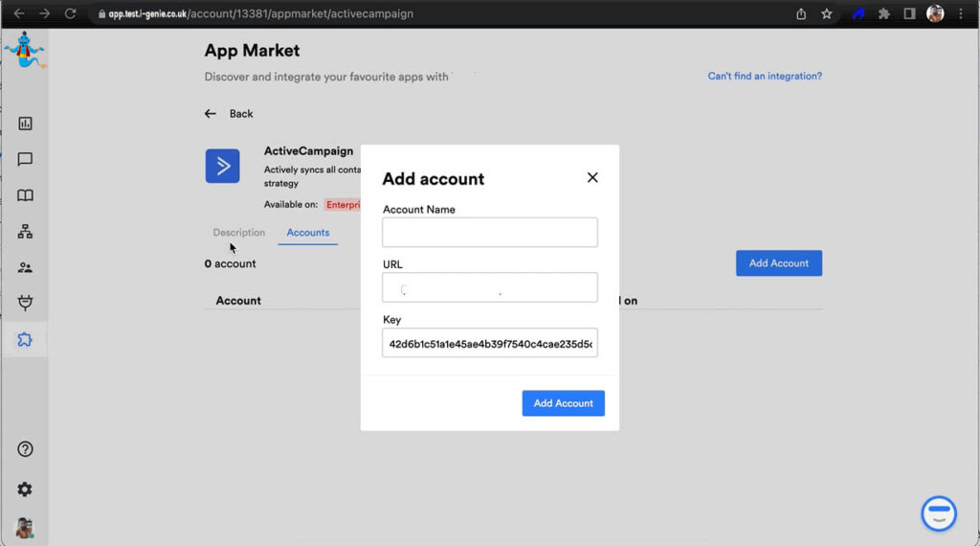Open the knowledge base book icon
The width and height of the screenshot is (980, 546).
[x=25, y=195]
